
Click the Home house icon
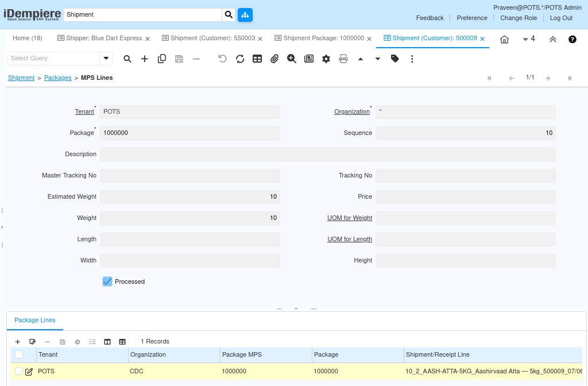point(504,40)
